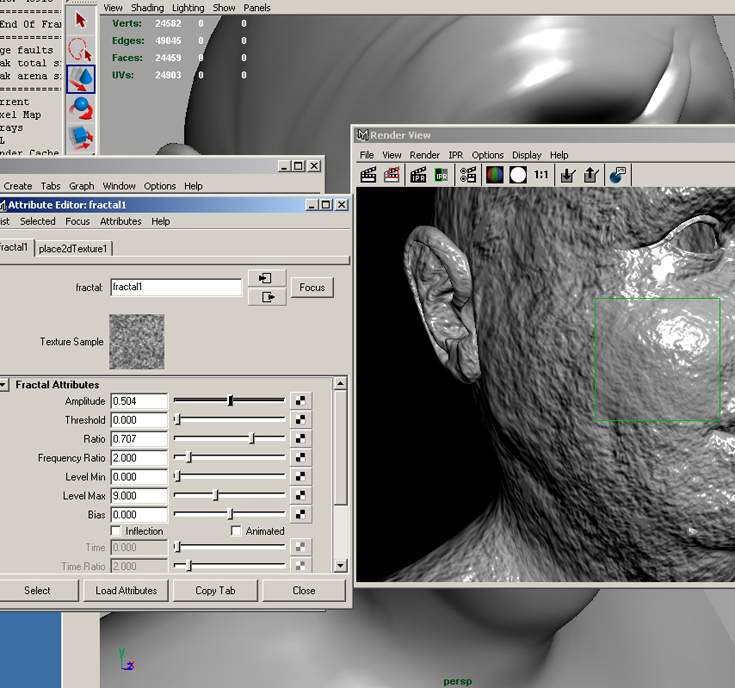Image resolution: width=735 pixels, height=688 pixels.
Task: Click the fractal name input field
Action: coord(176,287)
